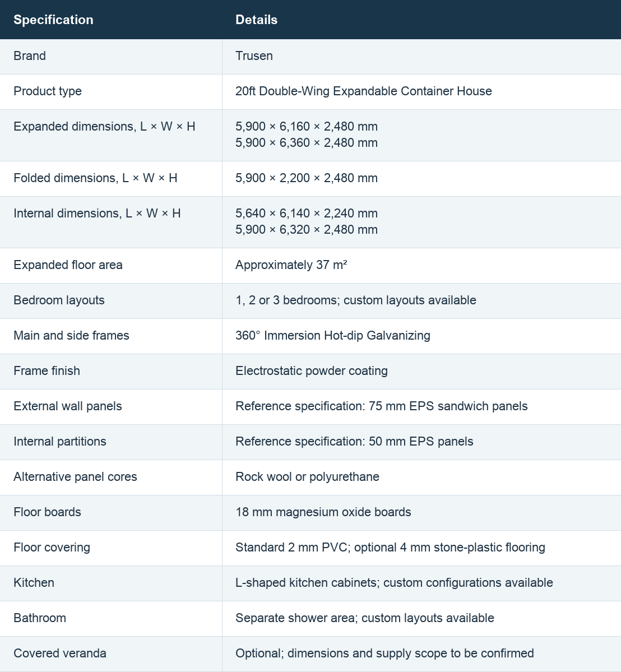Click the Specification column header

pyautogui.click(x=53, y=20)
